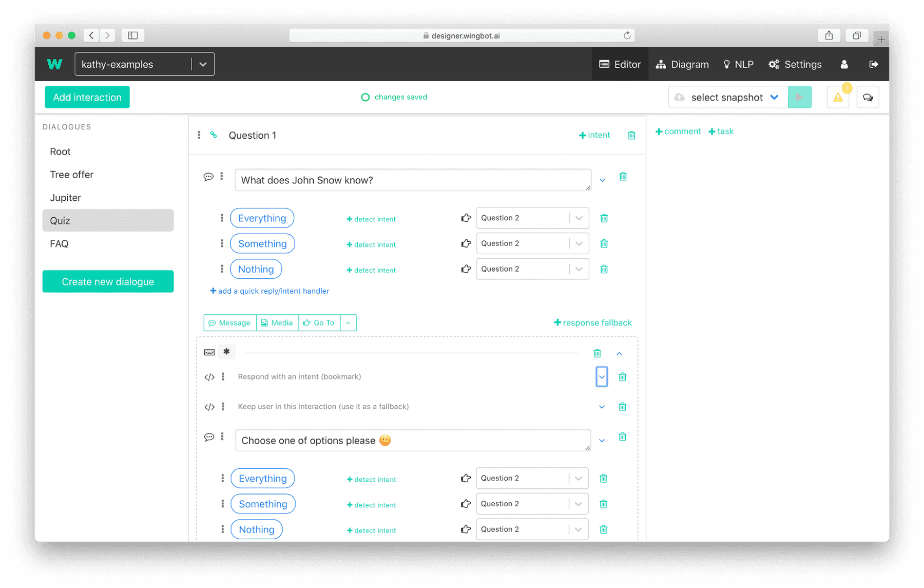The image size is (924, 588).
Task: Open the feedback chat bubble icon
Action: (x=868, y=97)
